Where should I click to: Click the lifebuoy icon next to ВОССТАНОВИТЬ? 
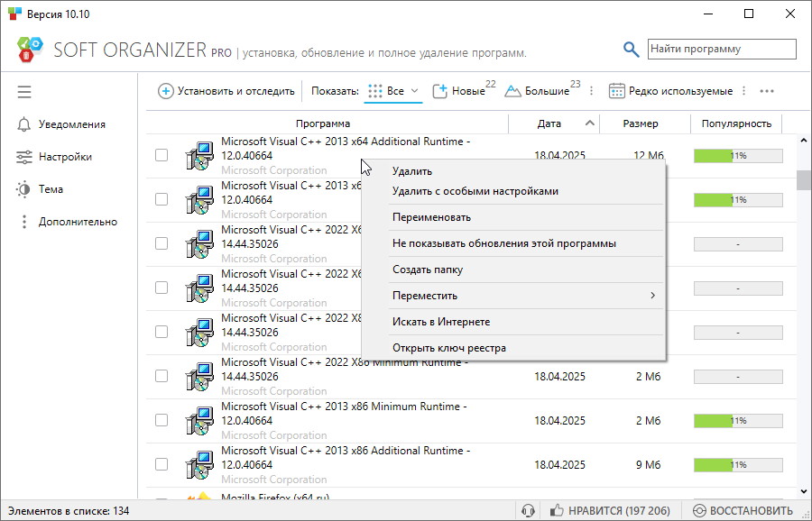699,511
